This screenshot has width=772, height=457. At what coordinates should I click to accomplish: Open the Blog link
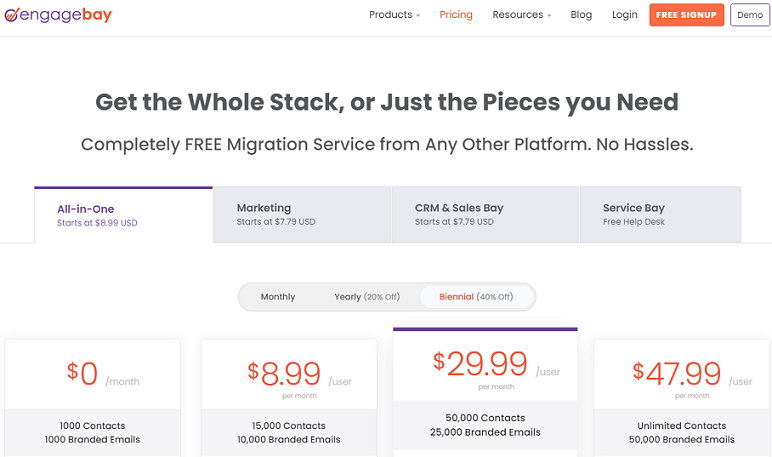click(581, 15)
